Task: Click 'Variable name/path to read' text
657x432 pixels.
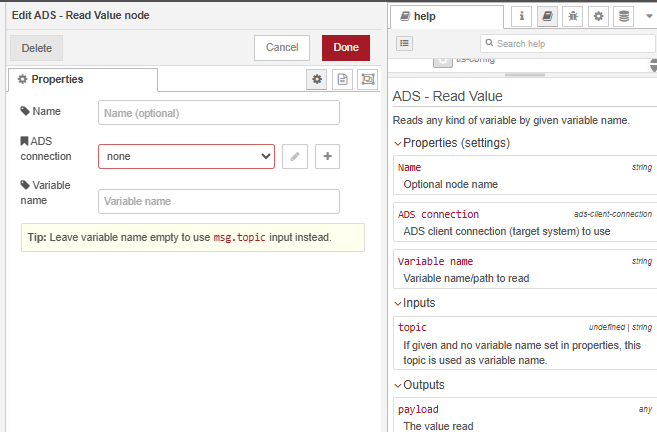Action: tap(466, 278)
